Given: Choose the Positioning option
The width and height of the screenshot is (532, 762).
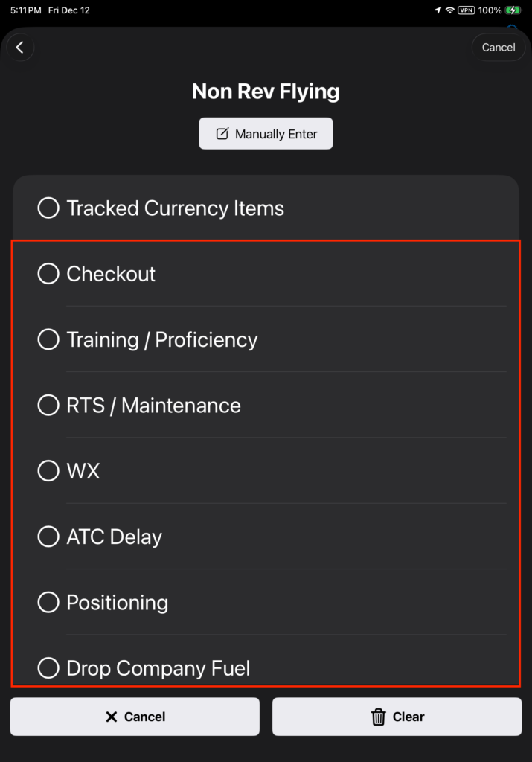Looking at the screenshot, I should tap(48, 602).
